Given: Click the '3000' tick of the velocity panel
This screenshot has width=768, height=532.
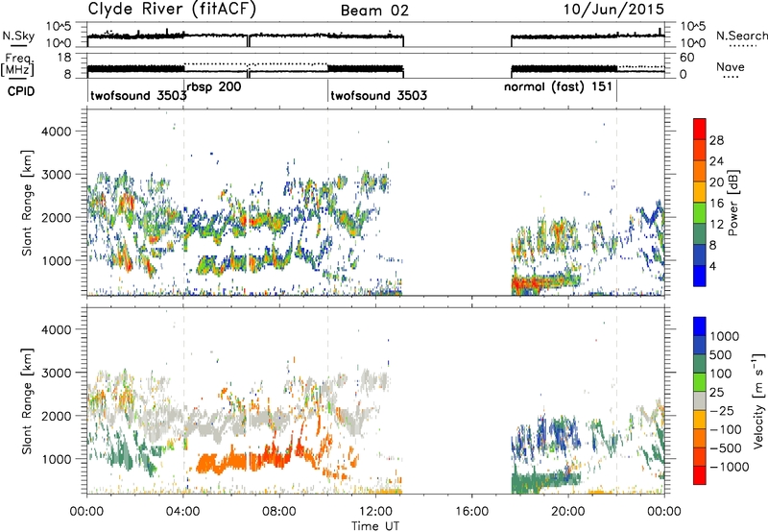Looking at the screenshot, I should [x=56, y=373].
